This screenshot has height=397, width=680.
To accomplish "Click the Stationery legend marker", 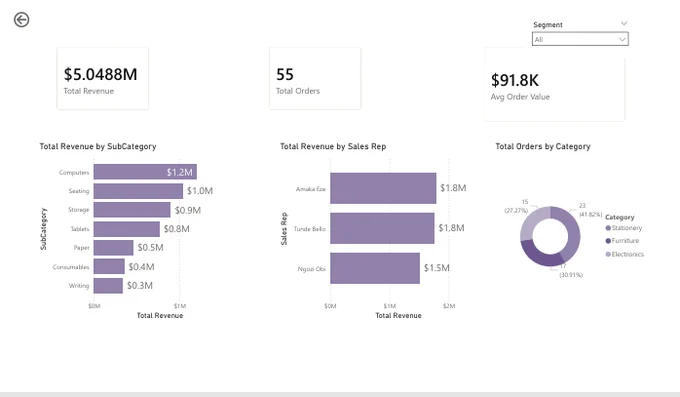I will coord(608,228).
